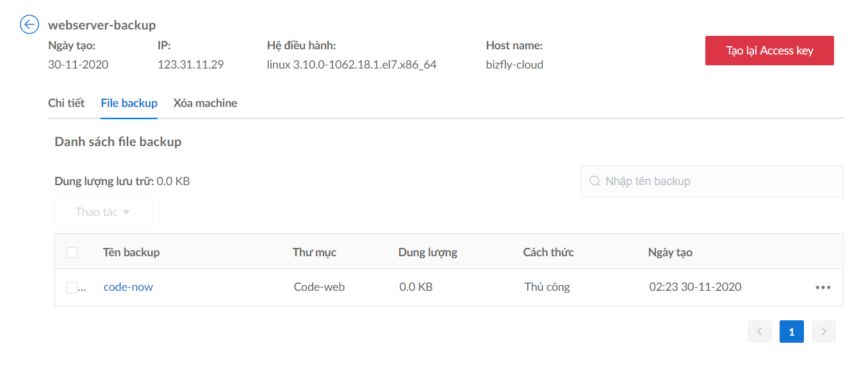Screen dimensions: 868x369
Task: Click the 0.0 KB size cell in code-now row
Action: pyautogui.click(x=416, y=287)
